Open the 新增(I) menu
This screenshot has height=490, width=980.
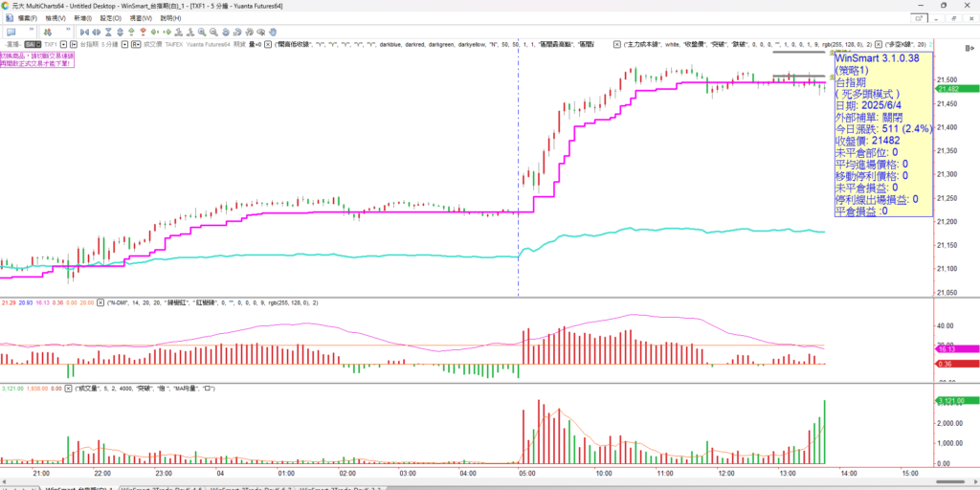click(x=83, y=18)
